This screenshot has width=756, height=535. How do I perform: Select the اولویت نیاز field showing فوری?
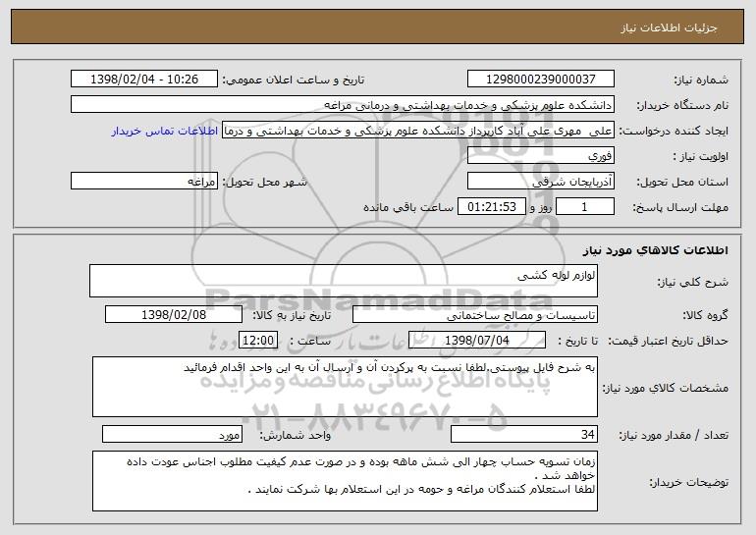tap(540, 156)
